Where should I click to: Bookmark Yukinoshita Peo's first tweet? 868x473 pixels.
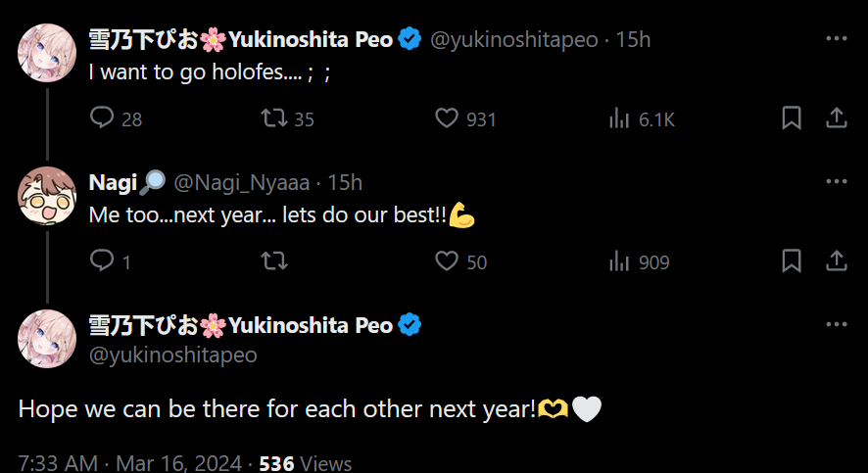pyautogui.click(x=792, y=118)
